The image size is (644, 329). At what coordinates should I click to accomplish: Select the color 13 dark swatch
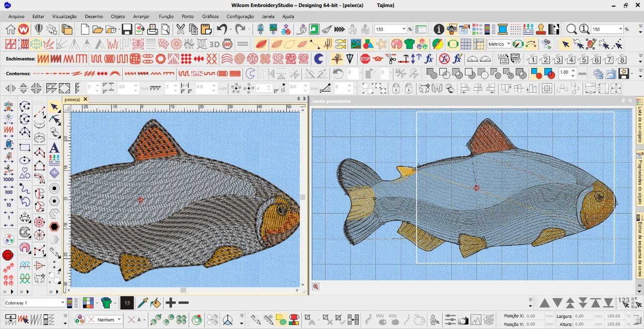pyautogui.click(x=127, y=303)
